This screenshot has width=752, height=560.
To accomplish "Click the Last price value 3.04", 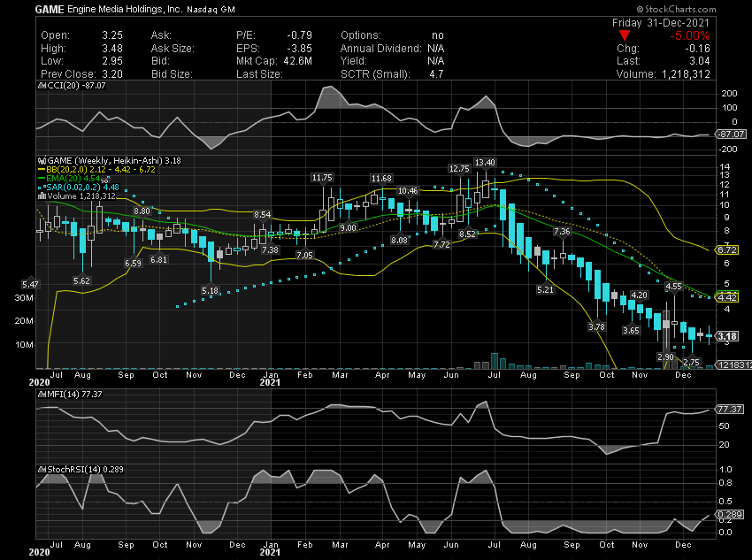I will 700,61.
